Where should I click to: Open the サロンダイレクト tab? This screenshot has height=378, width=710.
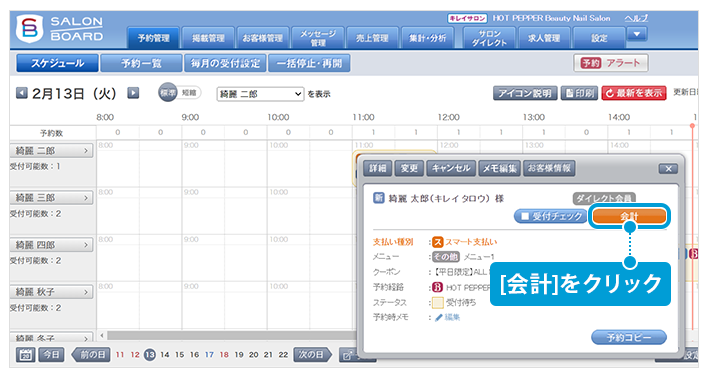[489, 38]
